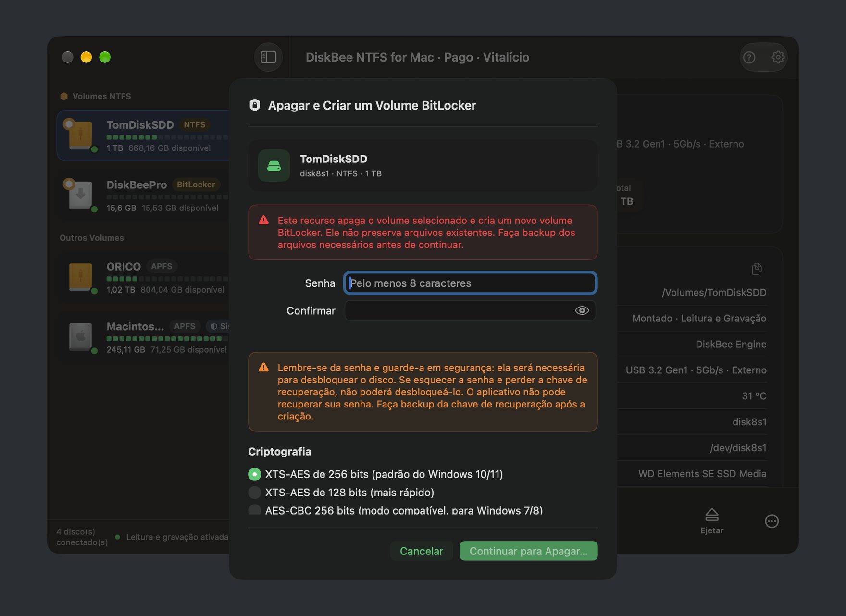The image size is (846, 616).
Task: Click the APFS badge on Macintosh volume
Action: [x=185, y=326]
